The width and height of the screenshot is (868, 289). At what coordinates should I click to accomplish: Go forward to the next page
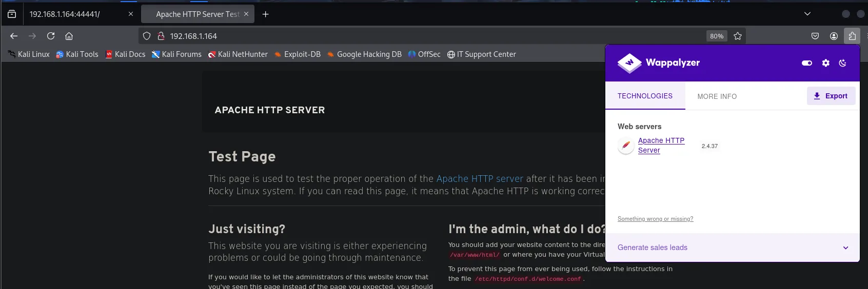coord(32,36)
